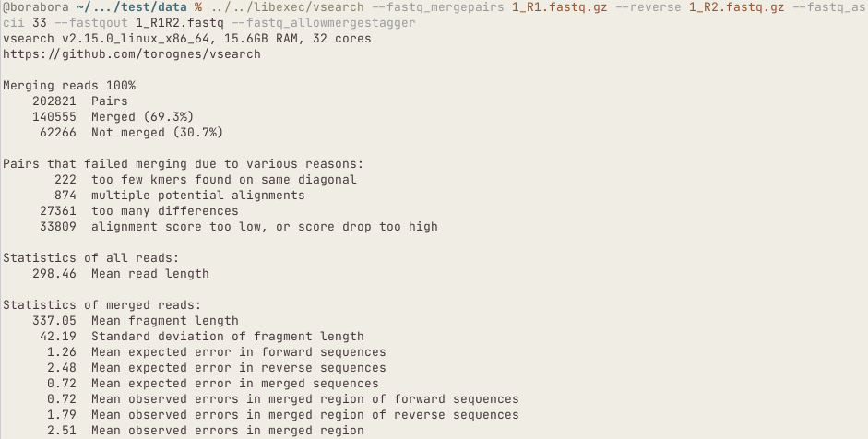Click the "multiple potential alignments" line

197,196
